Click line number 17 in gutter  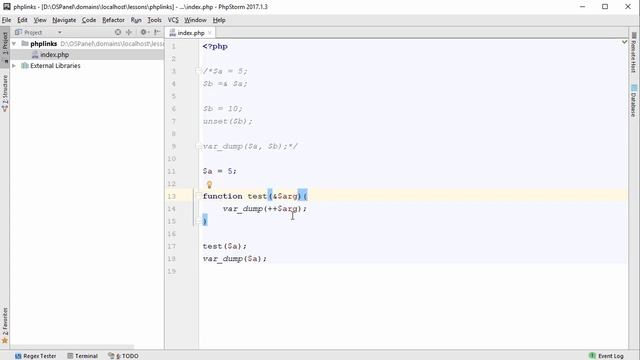click(171, 246)
